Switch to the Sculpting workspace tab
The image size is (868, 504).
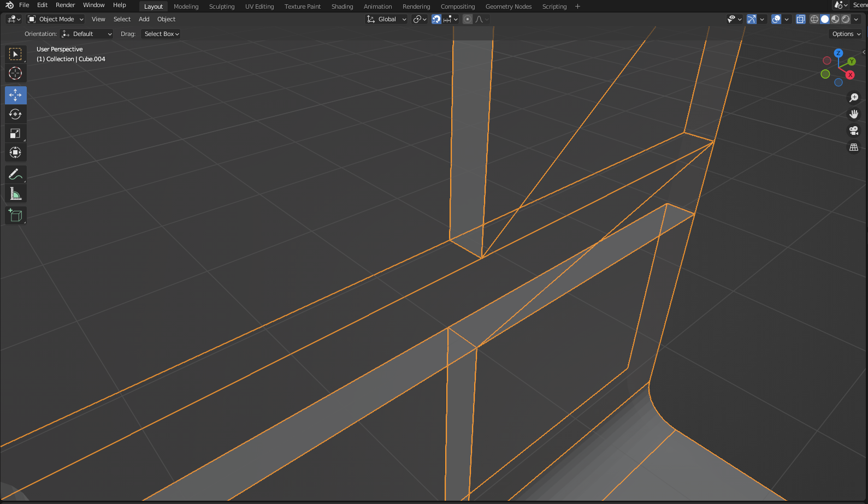221,7
